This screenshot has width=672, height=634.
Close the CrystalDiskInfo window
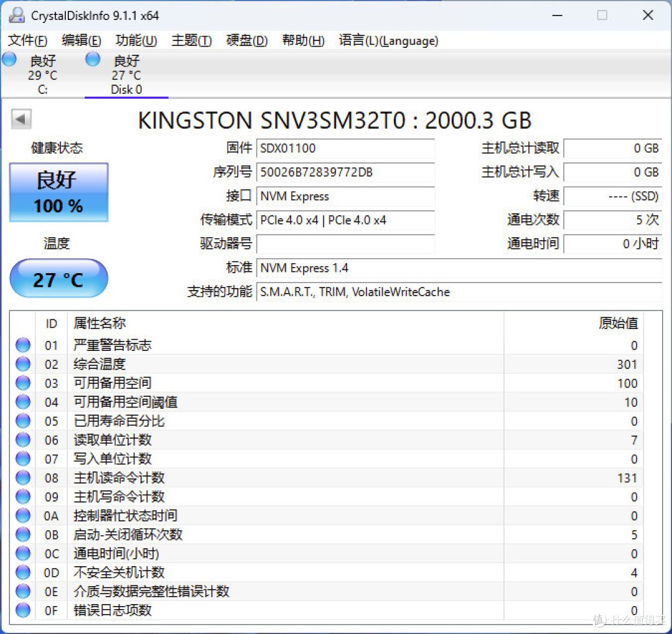pyautogui.click(x=648, y=16)
